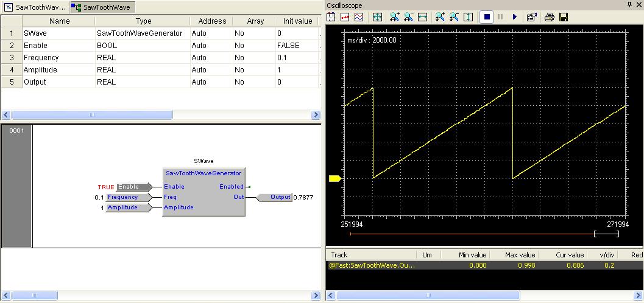Pause the oscilloscope acquisition
Image resolution: width=644 pixels, height=303 pixels.
(500, 17)
